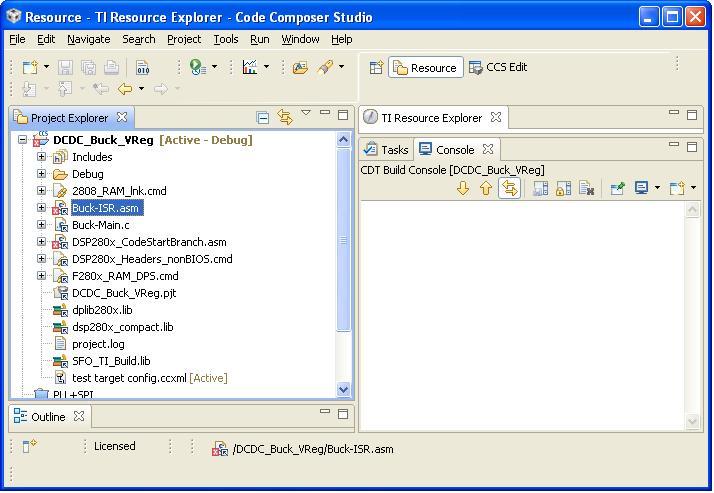Expand DSP280x_CodeStartBranch.asm node
Image resolution: width=714 pixels, height=493 pixels.
tap(41, 242)
